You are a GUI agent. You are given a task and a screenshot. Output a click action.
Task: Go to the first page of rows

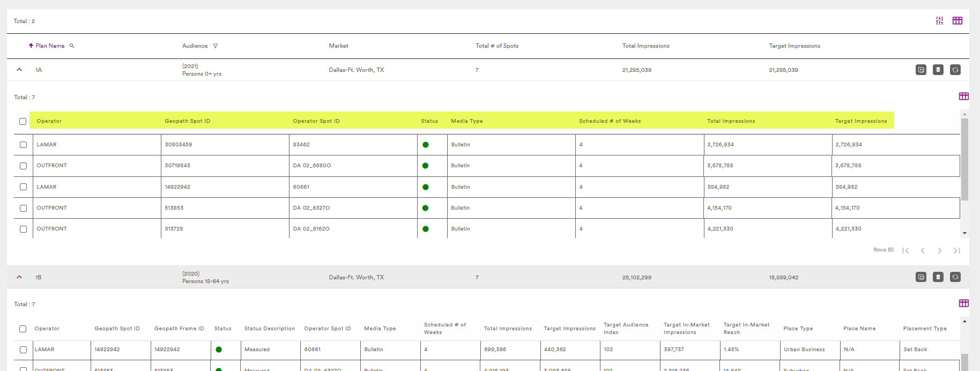(905, 250)
